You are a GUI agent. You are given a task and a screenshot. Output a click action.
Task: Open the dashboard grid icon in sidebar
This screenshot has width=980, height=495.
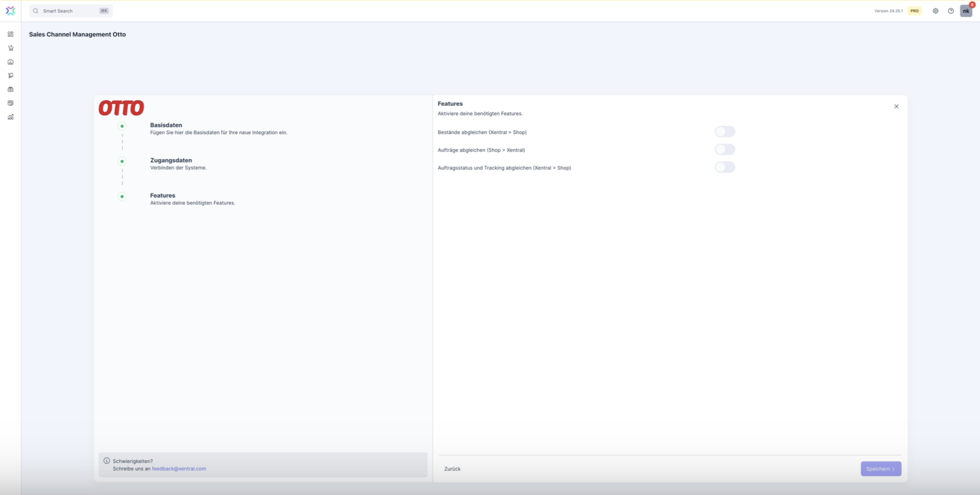click(11, 34)
